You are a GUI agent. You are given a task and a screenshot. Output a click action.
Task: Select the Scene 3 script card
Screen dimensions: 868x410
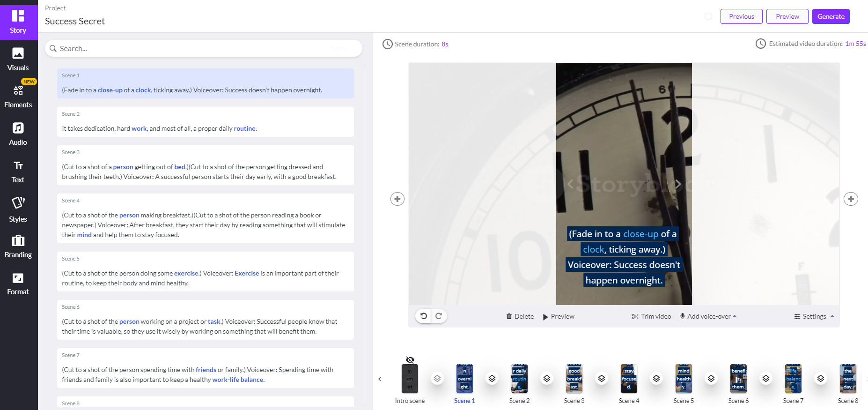[x=206, y=165]
